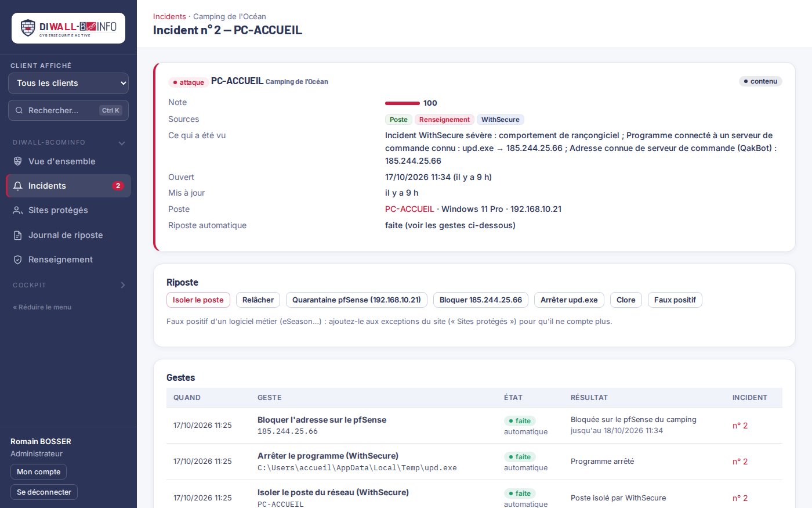
Task: Open n° 2 link in Bloquer l'adresse row
Action: (740, 426)
